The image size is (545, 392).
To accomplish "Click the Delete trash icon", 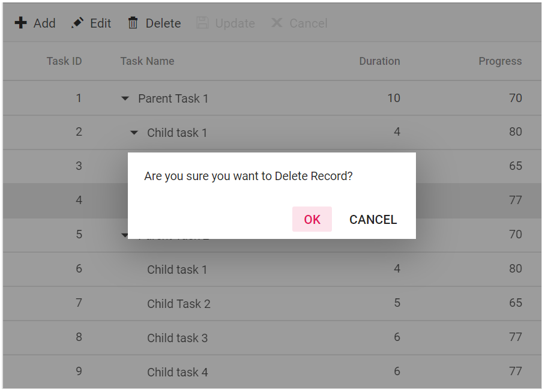I will tap(133, 23).
